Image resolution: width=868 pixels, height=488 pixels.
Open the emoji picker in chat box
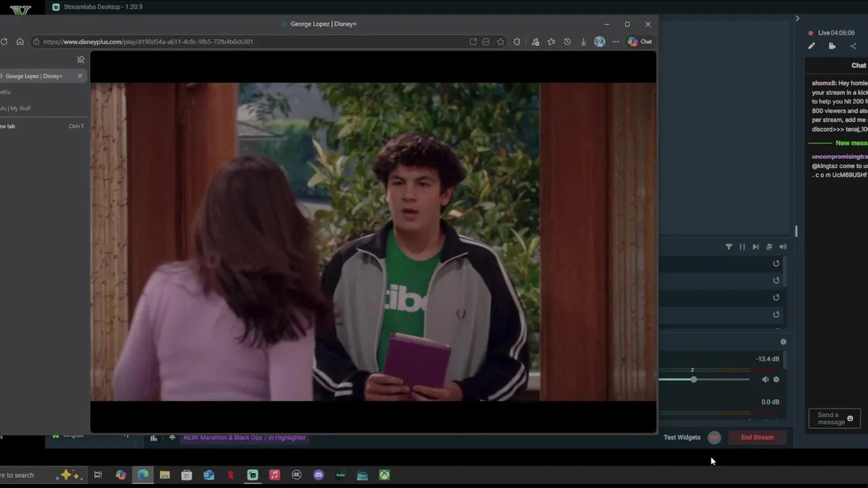tap(850, 419)
